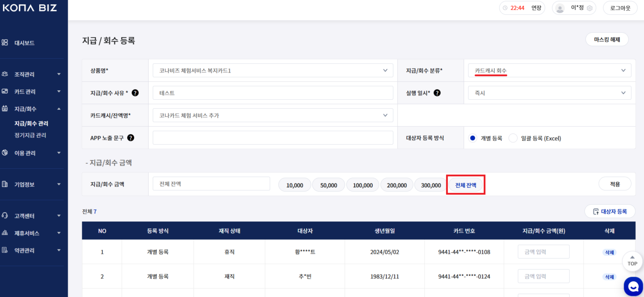The height and width of the screenshot is (297, 644).
Task: Collapse the 지급/회수 menu arrow
Action: point(59,109)
